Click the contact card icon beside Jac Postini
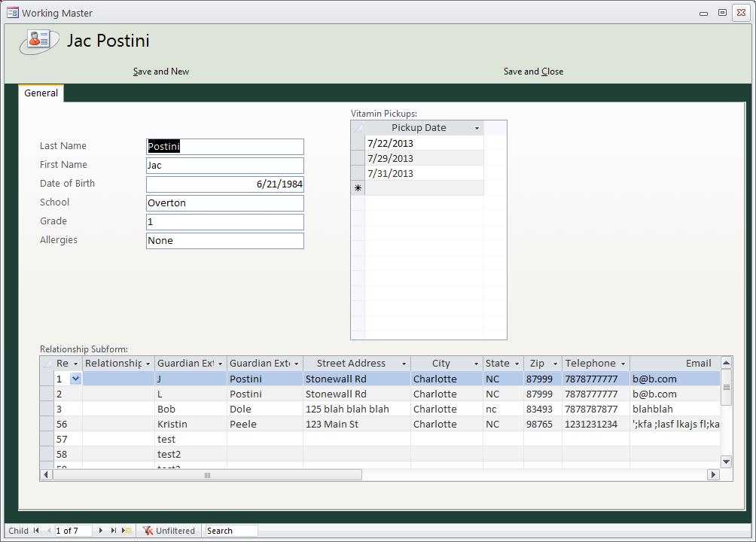756x542 pixels. click(x=39, y=41)
